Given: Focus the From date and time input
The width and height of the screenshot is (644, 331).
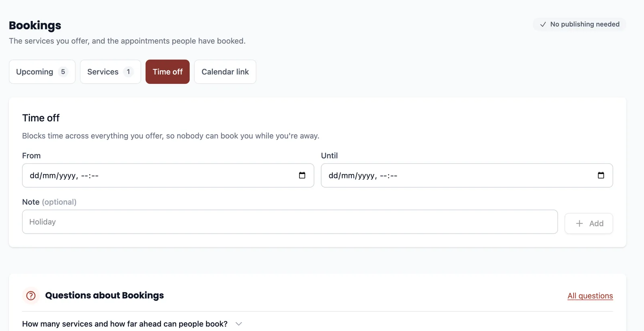Looking at the screenshot, I should pyautogui.click(x=168, y=175).
